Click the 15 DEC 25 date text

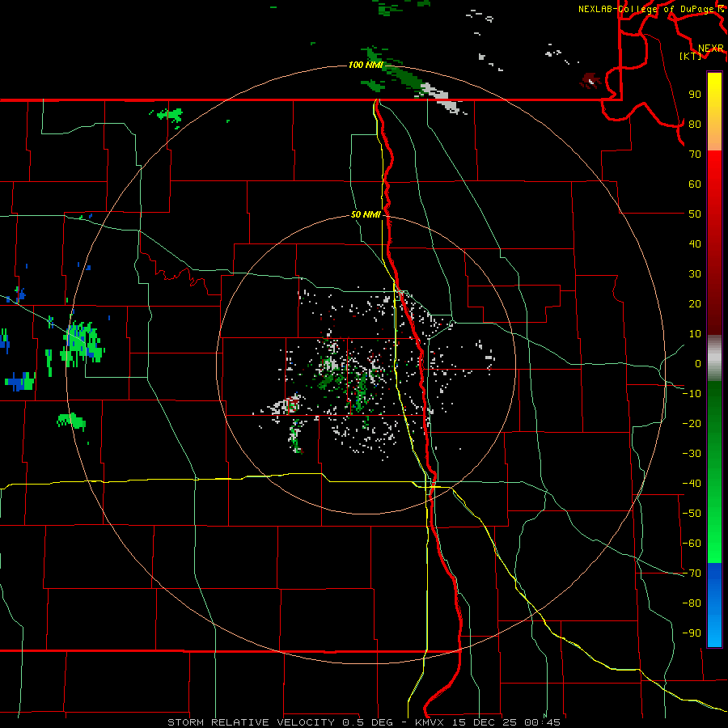(x=485, y=722)
